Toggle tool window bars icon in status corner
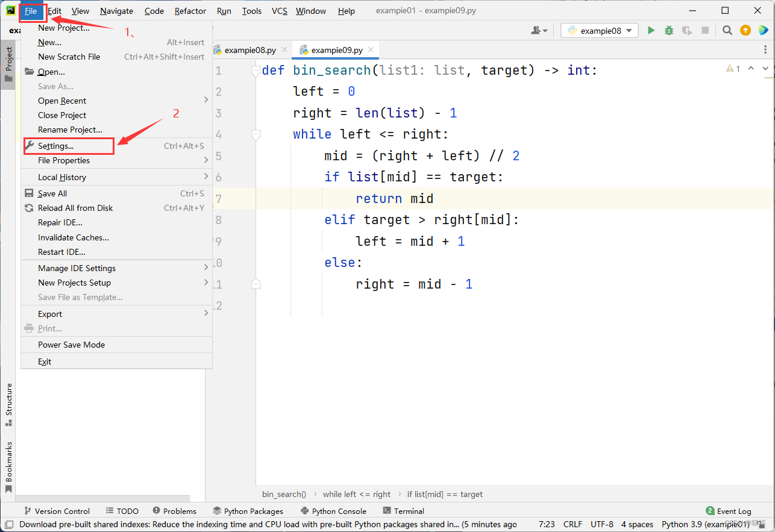 9,525
